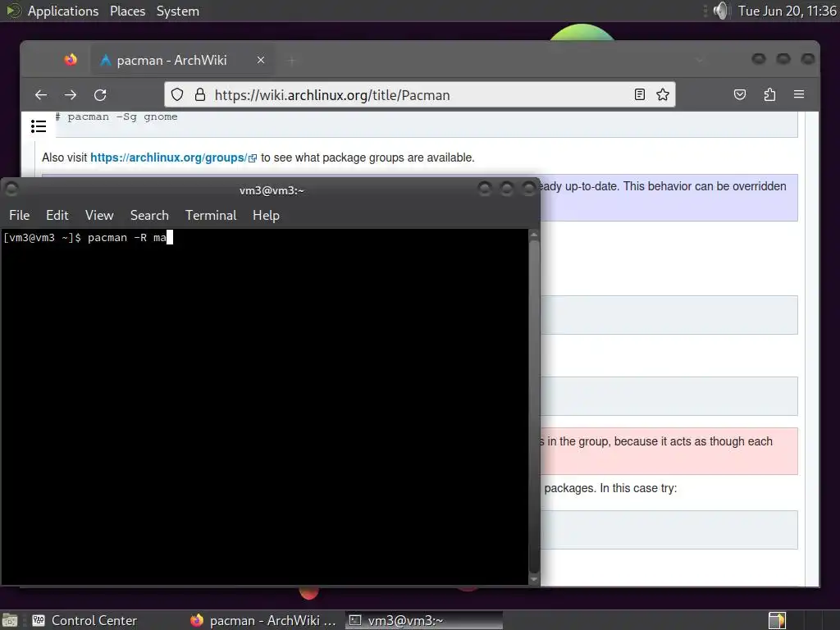Click terminal scrollbar up arrow
This screenshot has height=630, width=840.
(x=533, y=235)
